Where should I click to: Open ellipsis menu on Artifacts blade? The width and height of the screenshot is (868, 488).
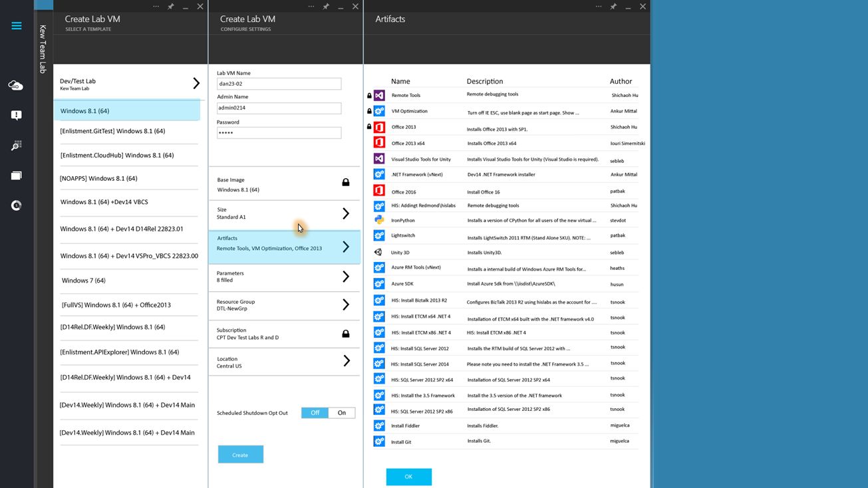pos(599,7)
